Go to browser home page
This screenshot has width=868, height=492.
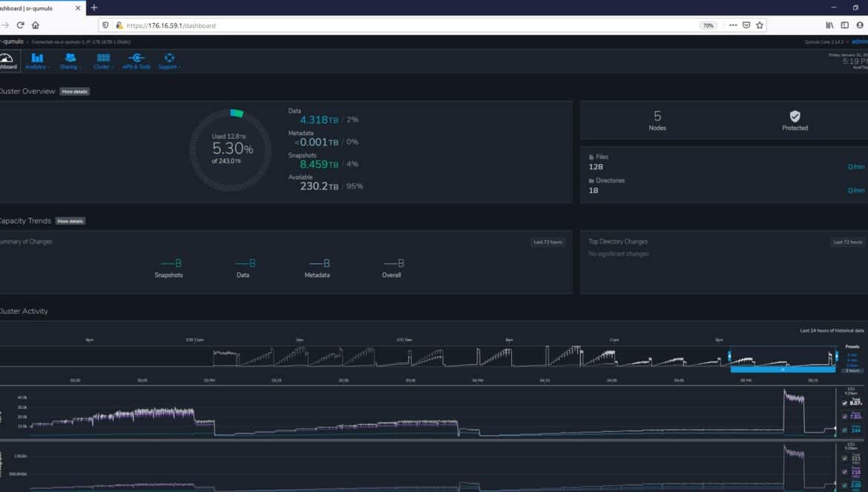(x=36, y=25)
